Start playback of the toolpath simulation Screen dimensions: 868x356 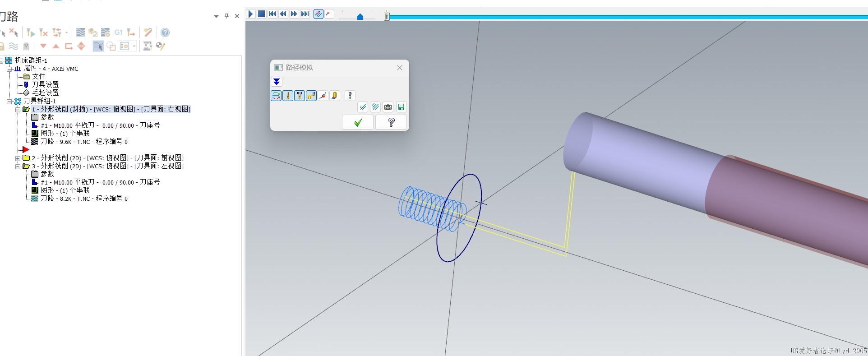tap(250, 14)
